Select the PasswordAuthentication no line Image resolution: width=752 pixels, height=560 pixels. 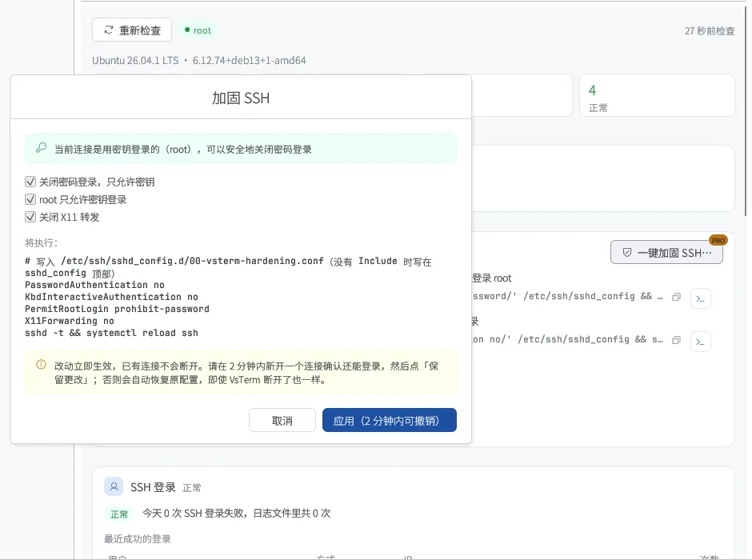94,285
